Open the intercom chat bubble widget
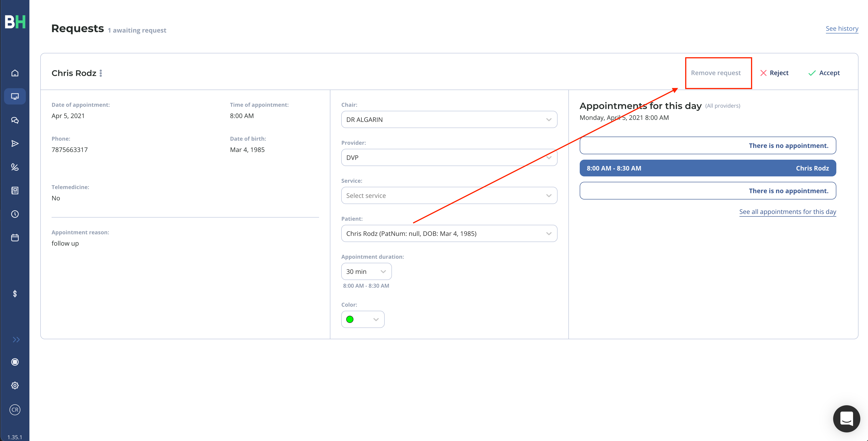This screenshot has height=441, width=868. [847, 419]
